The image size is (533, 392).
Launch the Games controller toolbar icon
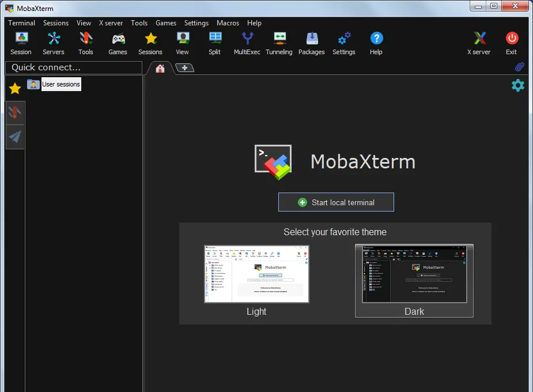[118, 43]
